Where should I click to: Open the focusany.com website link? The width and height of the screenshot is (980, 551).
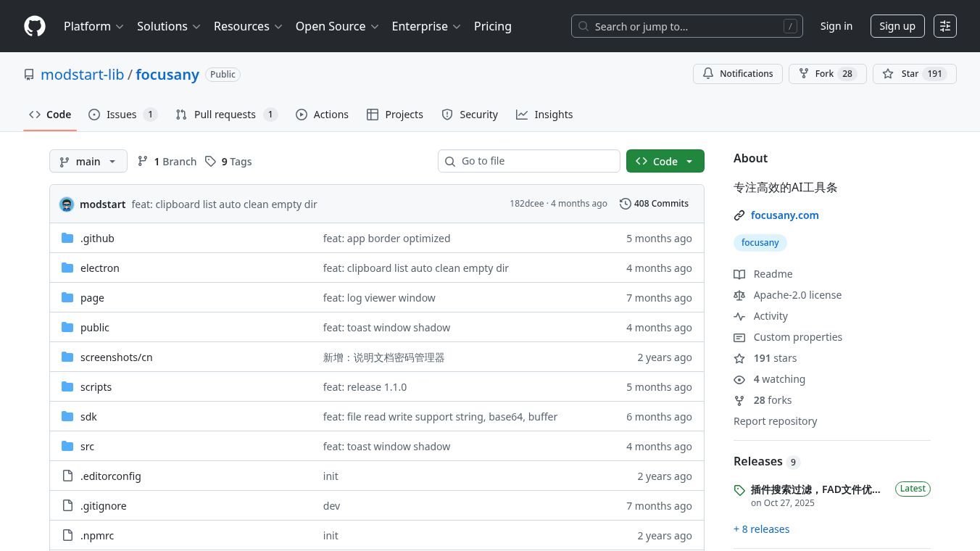click(784, 215)
